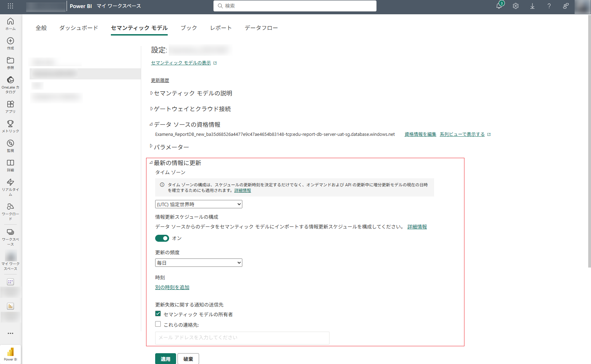
Task: Open the 更新の頻度 dropdown
Action: [198, 263]
